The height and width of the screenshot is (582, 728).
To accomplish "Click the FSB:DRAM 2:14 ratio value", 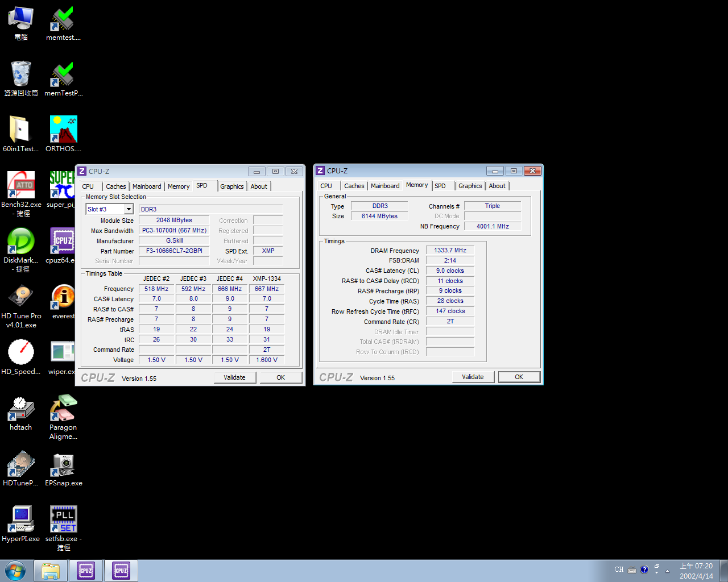I will click(x=450, y=260).
